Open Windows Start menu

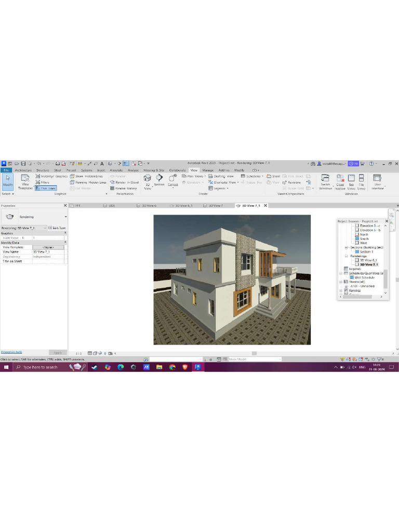6,367
